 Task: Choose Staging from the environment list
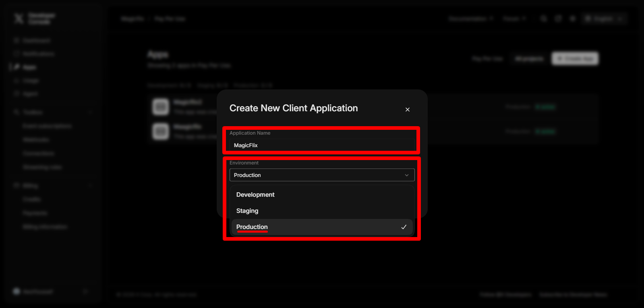point(322,211)
